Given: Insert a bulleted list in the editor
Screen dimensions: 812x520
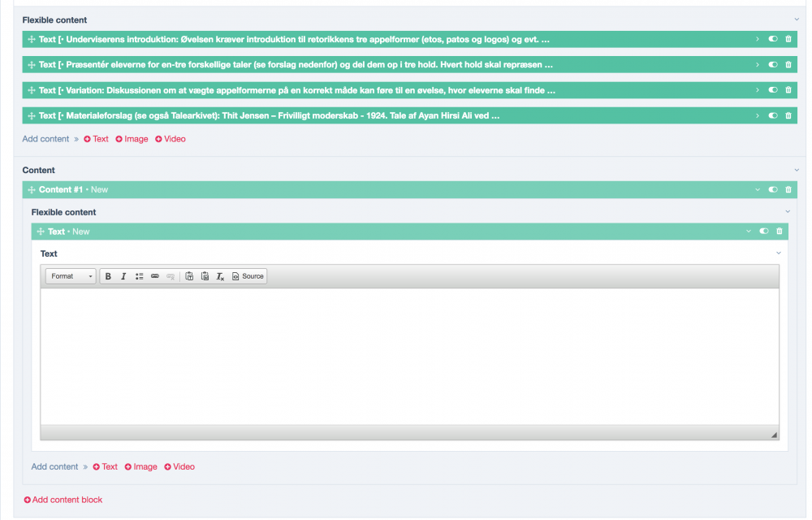Looking at the screenshot, I should point(139,276).
